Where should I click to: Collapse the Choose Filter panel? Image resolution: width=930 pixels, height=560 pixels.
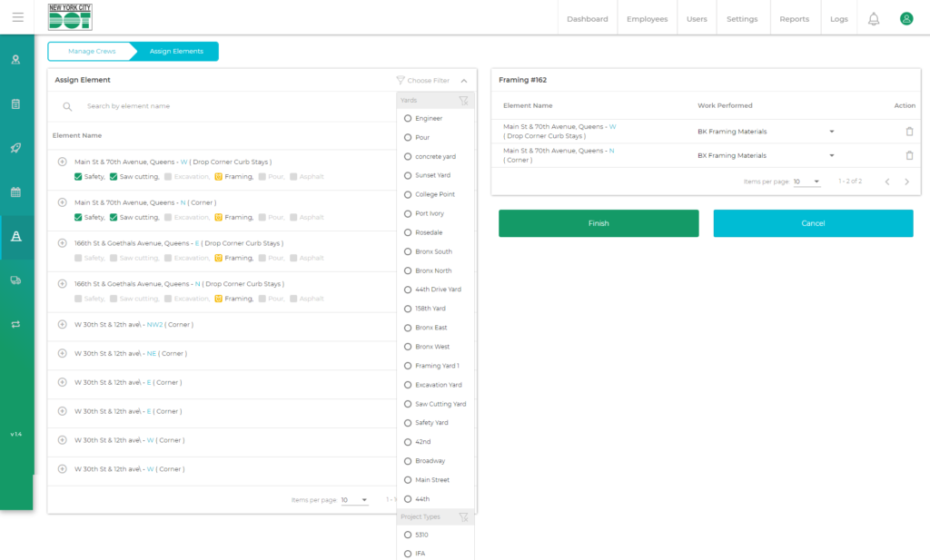[464, 81]
